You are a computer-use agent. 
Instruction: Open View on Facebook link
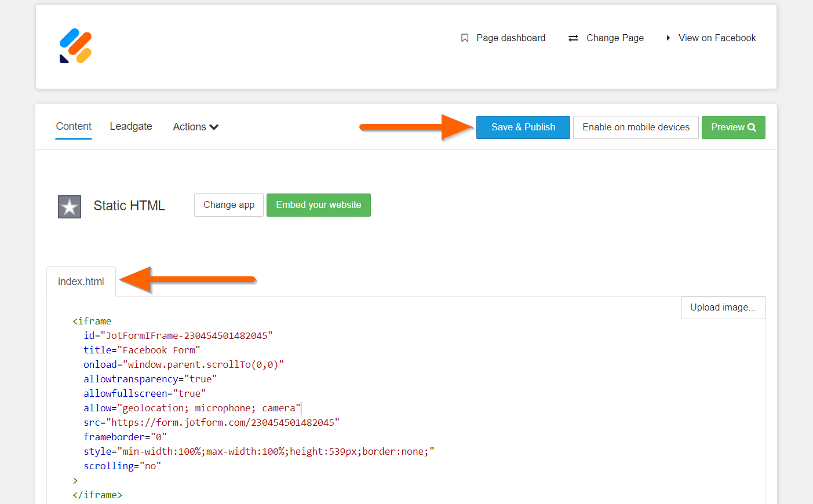coord(717,38)
